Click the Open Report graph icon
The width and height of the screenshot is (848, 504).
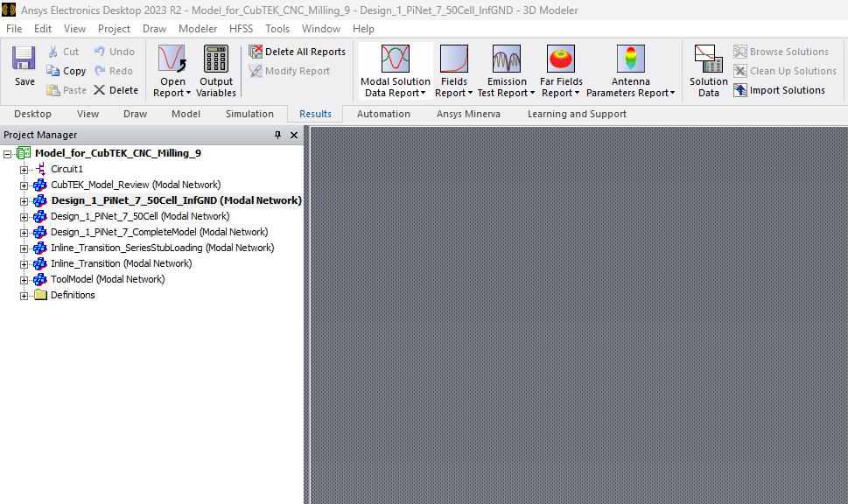[172, 59]
